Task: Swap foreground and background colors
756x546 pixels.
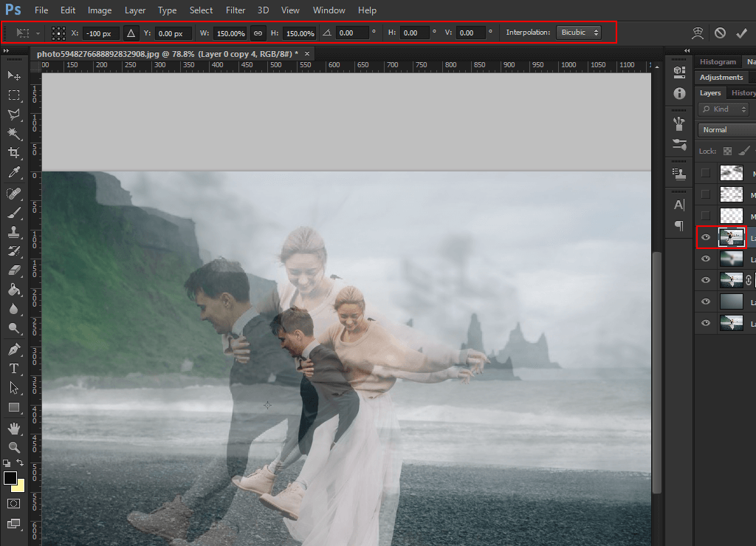Action: pos(20,463)
